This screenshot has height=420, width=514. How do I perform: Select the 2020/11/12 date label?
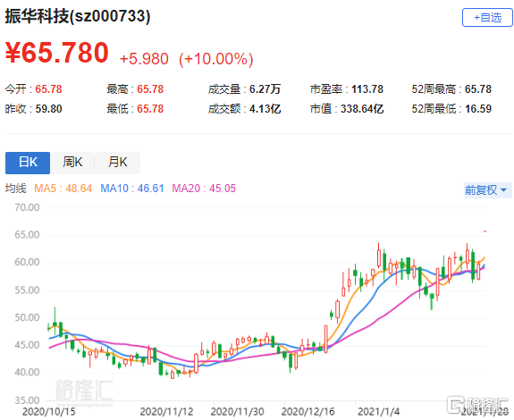(x=166, y=412)
